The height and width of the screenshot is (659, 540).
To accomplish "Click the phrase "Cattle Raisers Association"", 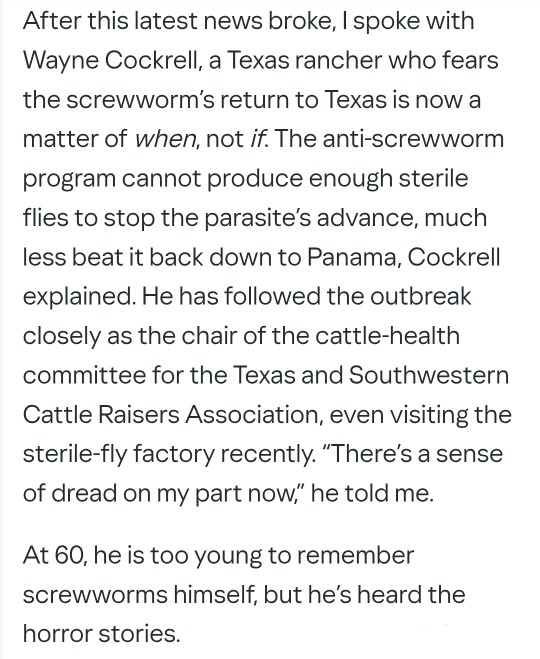I will click(x=173, y=414).
